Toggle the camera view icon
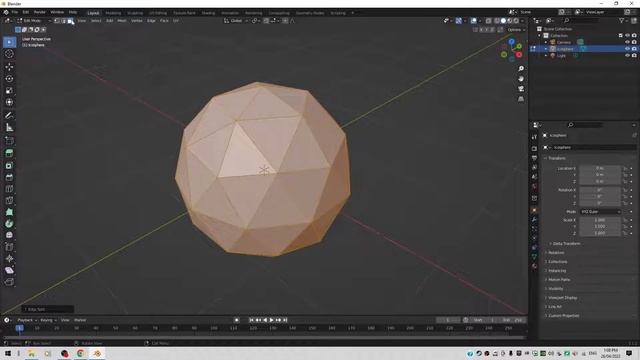Screen dimensions: 640x360 (521, 89)
